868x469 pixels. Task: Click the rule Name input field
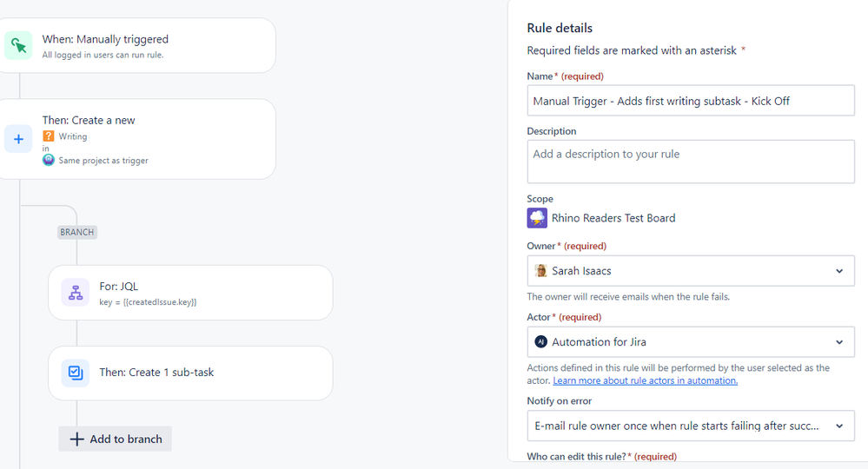coord(691,101)
